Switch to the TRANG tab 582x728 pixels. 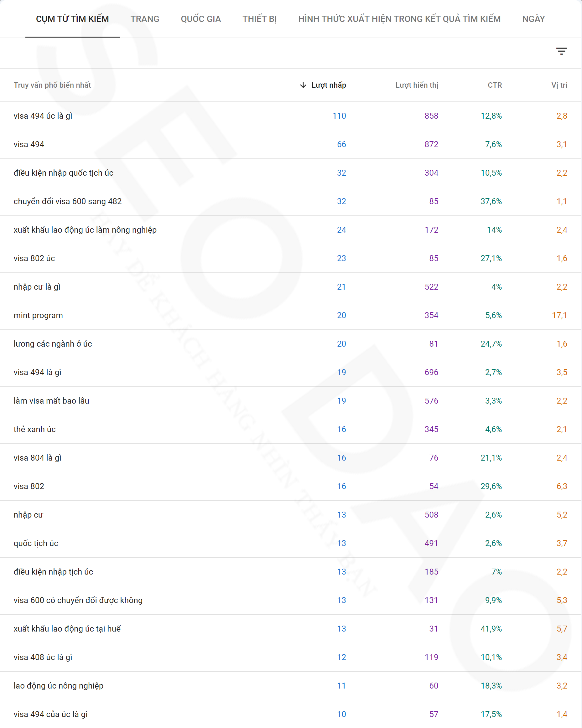(145, 19)
